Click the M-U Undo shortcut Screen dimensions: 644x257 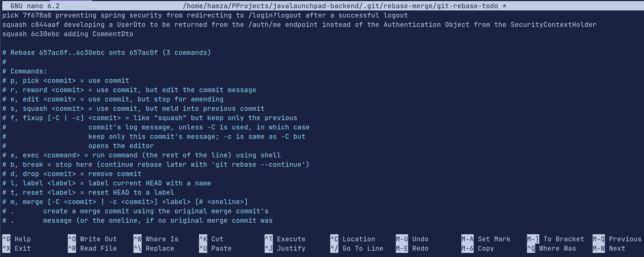point(412,239)
